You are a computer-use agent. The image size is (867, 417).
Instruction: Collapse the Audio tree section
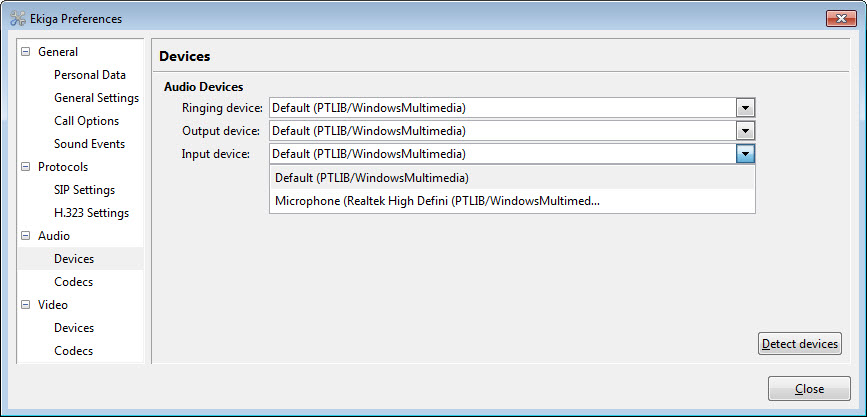[24, 236]
